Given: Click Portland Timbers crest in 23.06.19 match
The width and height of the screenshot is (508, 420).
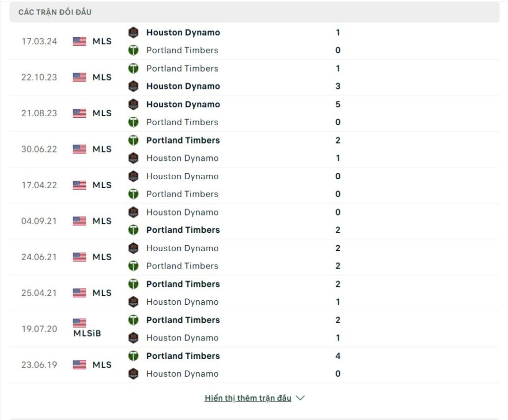Looking at the screenshot, I should click(x=133, y=356).
